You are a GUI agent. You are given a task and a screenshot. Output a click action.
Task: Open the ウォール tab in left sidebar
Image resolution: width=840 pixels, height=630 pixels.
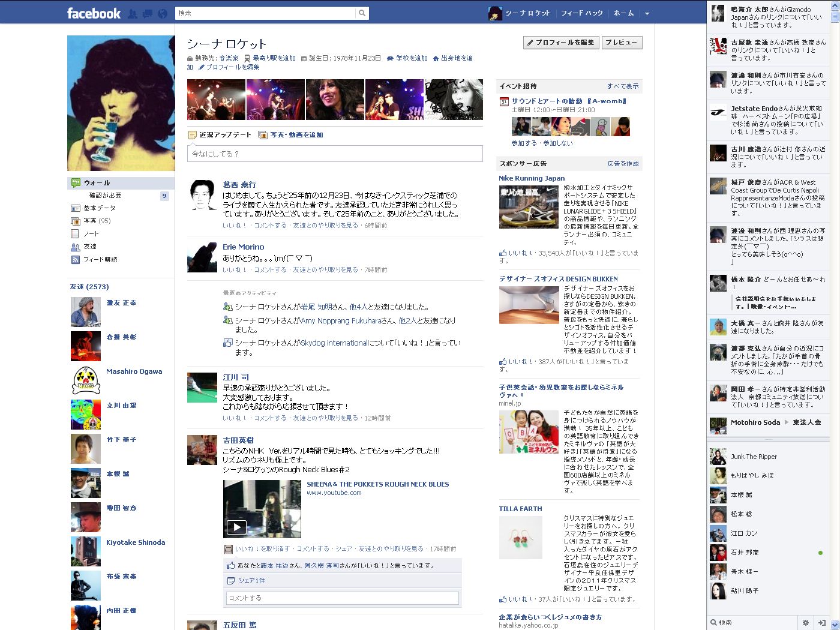click(97, 183)
